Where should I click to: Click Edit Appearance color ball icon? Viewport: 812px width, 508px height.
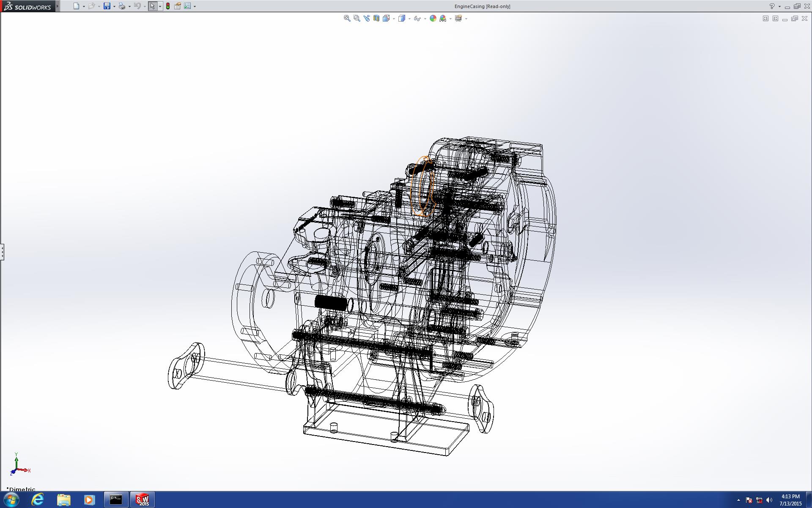pyautogui.click(x=433, y=18)
